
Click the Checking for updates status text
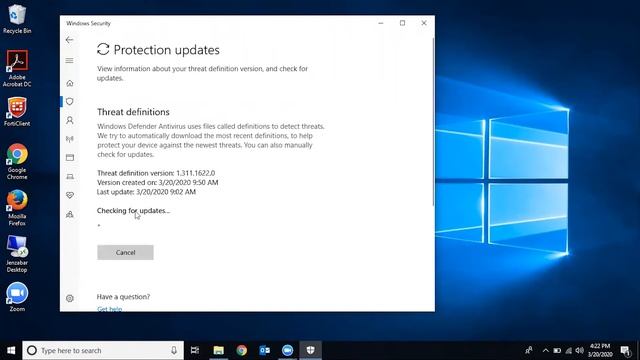coord(133,211)
